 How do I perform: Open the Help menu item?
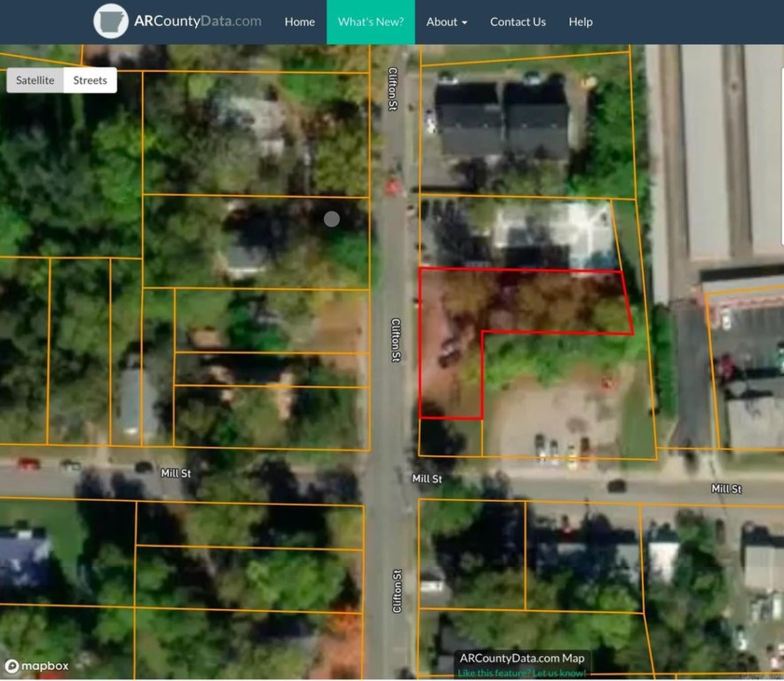[580, 21]
